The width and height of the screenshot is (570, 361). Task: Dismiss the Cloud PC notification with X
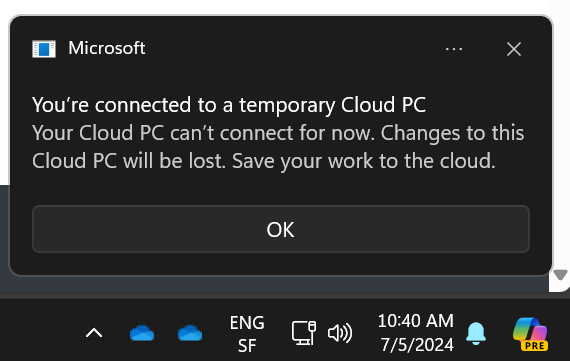coord(514,49)
